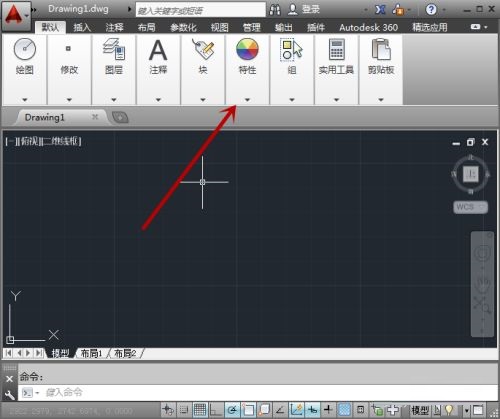
Task: Toggle Polar Tracking in status bar
Action: click(x=232, y=410)
